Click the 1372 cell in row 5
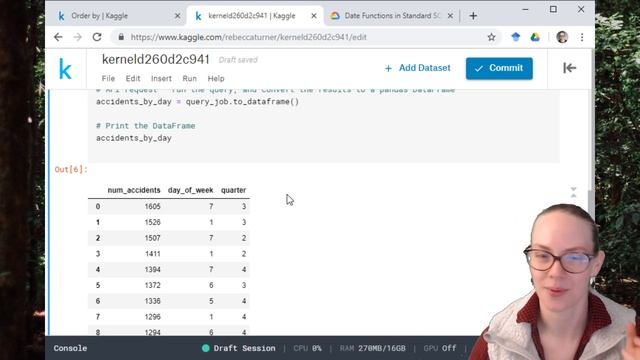Screen dimensions: 640x360 tap(152, 285)
